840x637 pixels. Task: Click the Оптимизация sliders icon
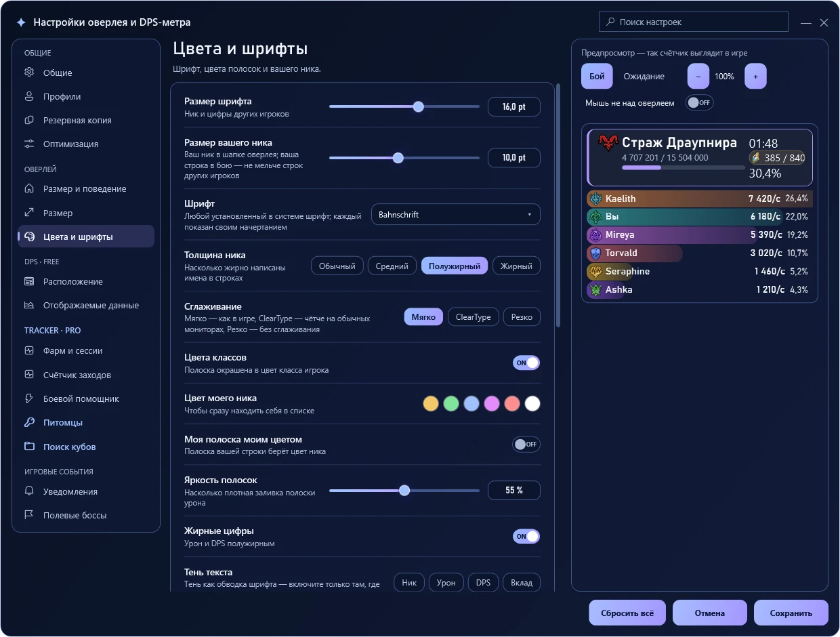coord(29,144)
